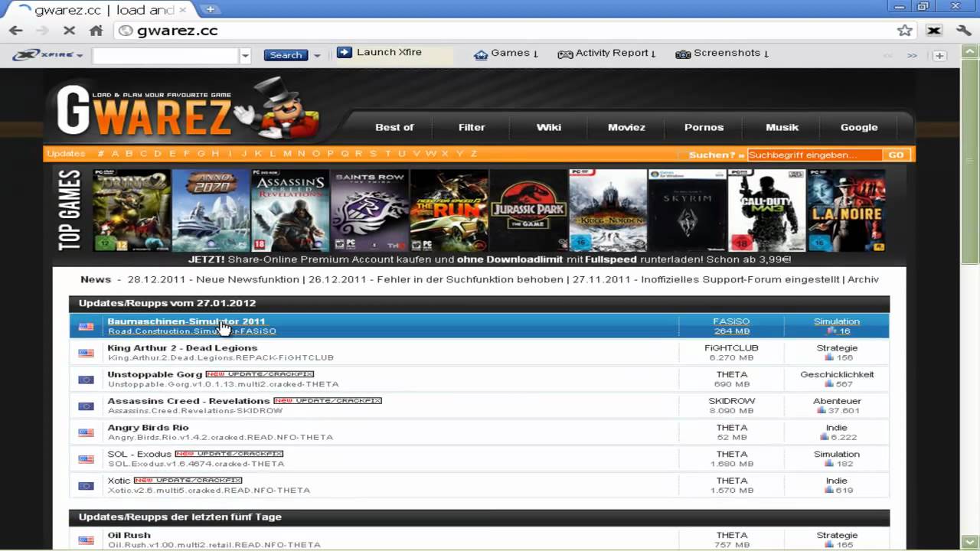980x551 pixels.
Task: Open the Jurassic Park game cover
Action: [528, 210]
